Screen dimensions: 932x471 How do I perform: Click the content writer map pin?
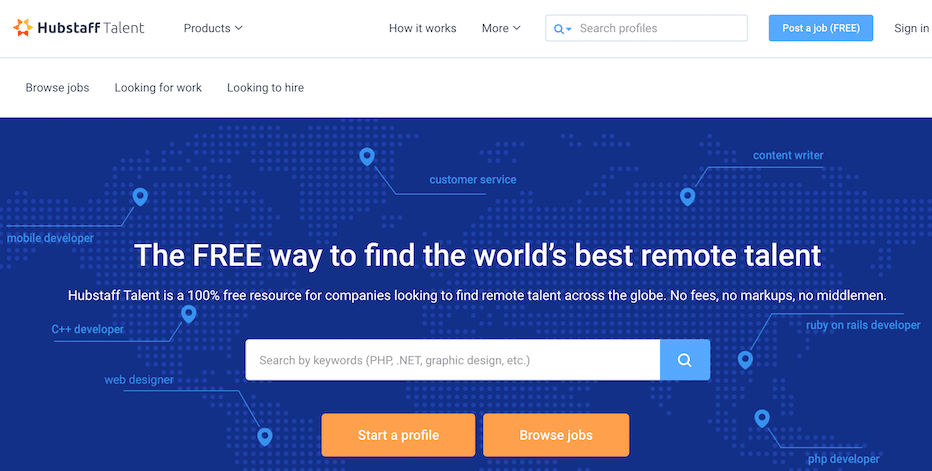pyautogui.click(x=688, y=196)
